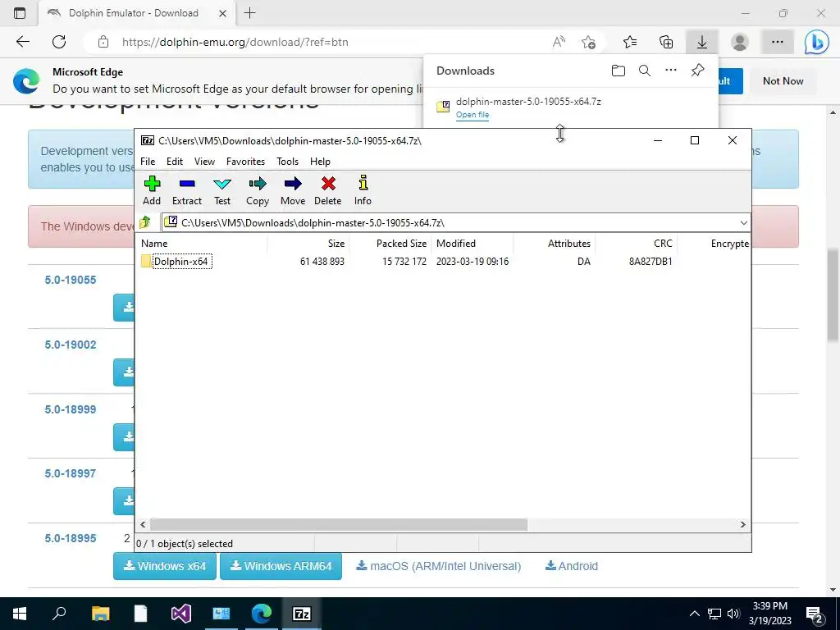Click Not Now on default browser prompt
Viewport: 840px width, 630px height.
tap(783, 81)
